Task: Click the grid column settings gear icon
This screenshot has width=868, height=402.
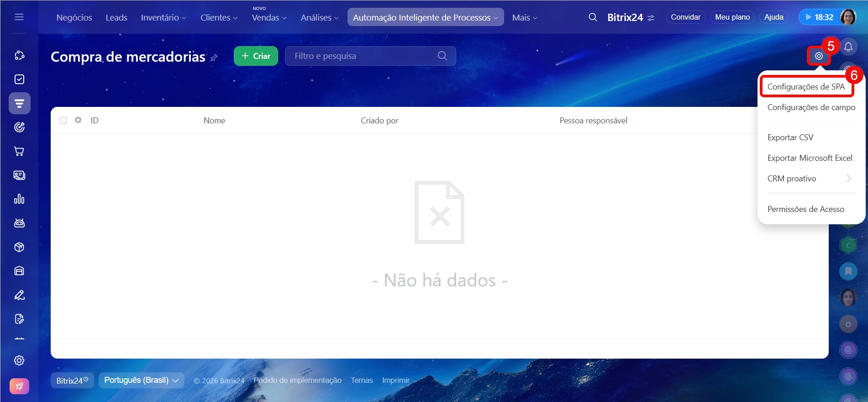Action: [x=78, y=120]
